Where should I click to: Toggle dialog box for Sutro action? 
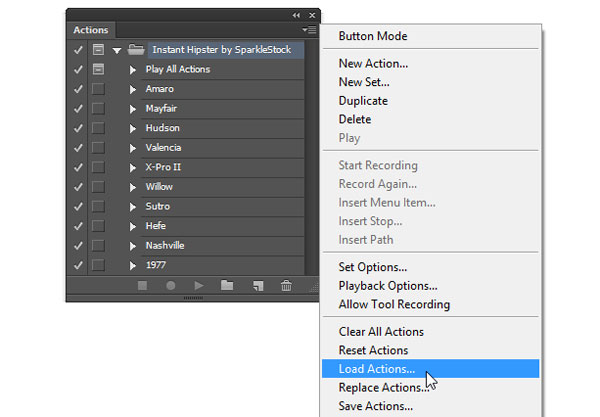click(98, 206)
